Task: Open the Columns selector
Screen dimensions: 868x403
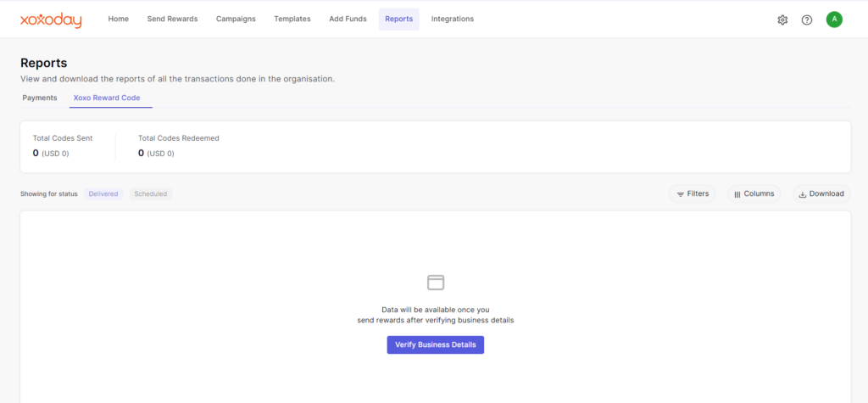Action: 754,194
